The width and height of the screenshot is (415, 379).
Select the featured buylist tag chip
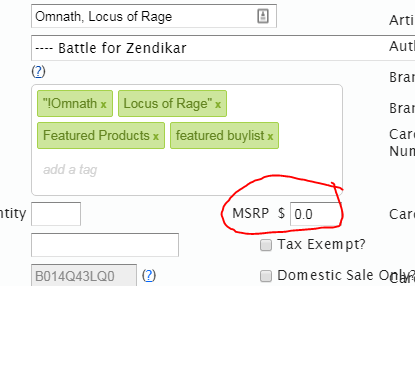point(224,135)
